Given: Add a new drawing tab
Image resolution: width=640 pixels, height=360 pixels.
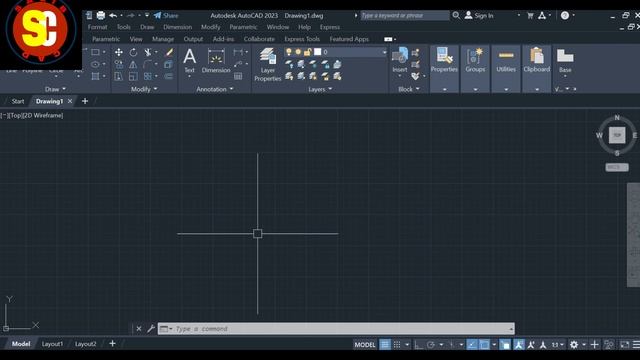Looking at the screenshot, I should pyautogui.click(x=85, y=101).
